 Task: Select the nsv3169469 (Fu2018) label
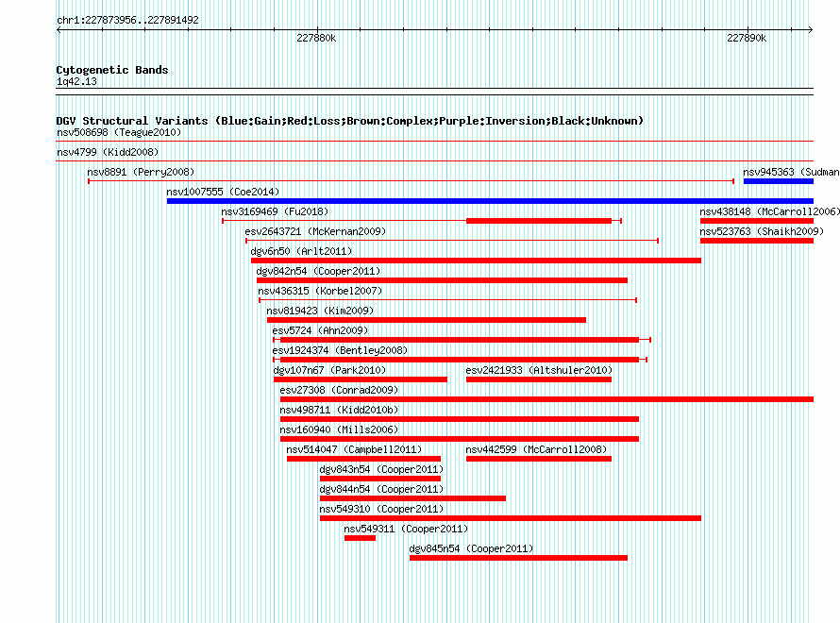tap(275, 211)
